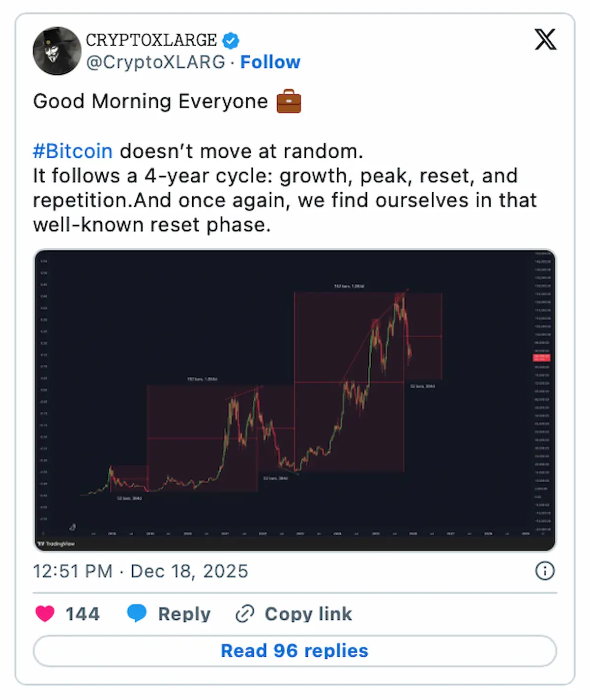Click the blue reply speech bubble icon
Screen dimensions: 590x700
click(x=137, y=613)
